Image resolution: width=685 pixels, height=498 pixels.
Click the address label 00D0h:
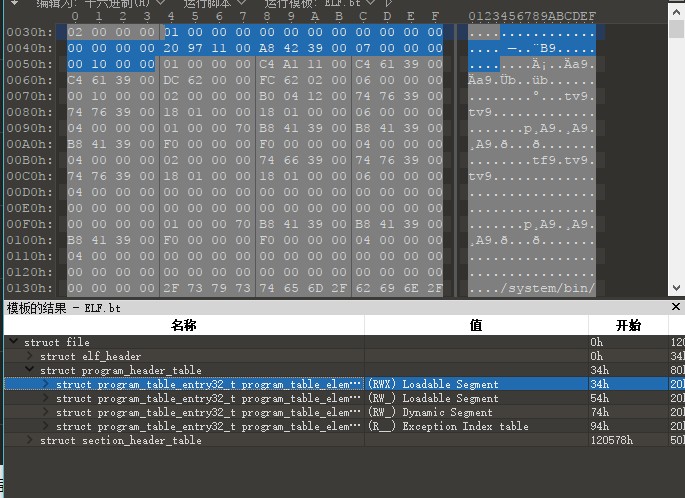30,192
